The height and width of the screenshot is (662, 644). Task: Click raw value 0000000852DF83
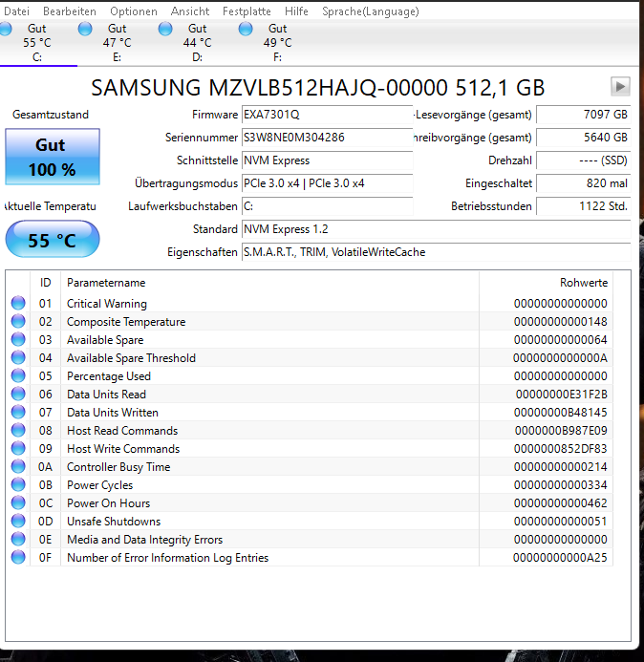coord(560,449)
